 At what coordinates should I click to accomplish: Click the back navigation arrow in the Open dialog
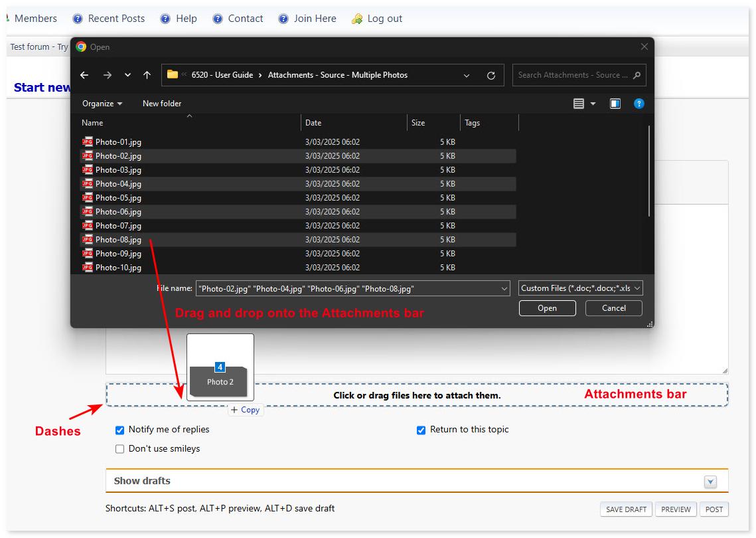[84, 75]
